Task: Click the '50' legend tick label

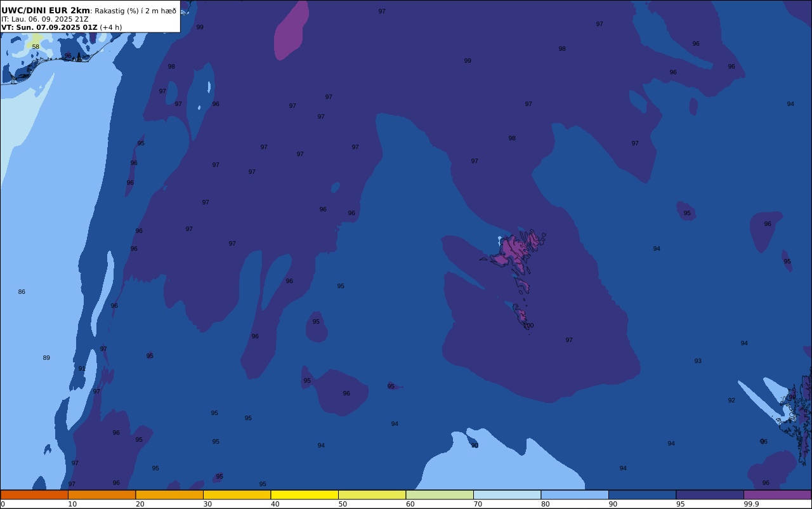Action: click(343, 504)
